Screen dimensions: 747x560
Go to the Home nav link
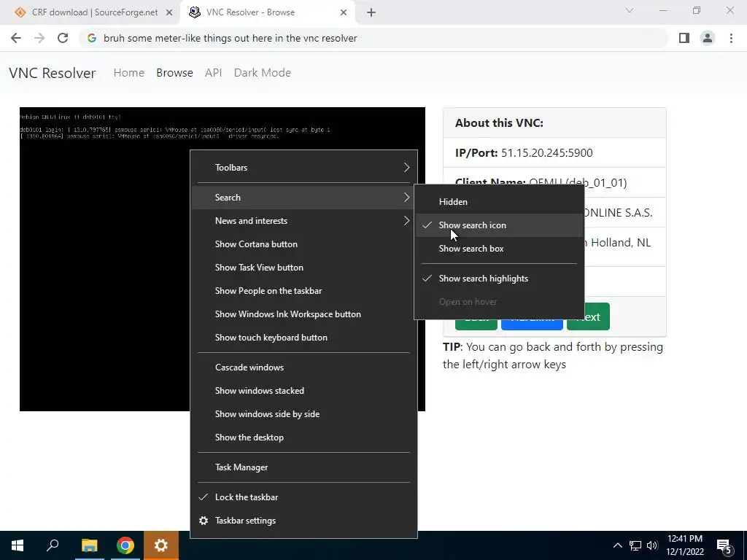128,73
